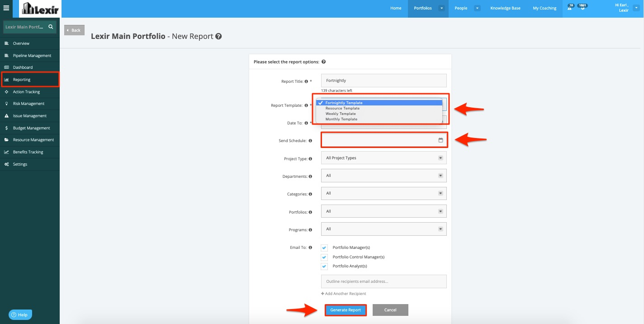The image size is (644, 324).
Task: Toggle the Portfolio Analyst(s) checkbox
Action: 324,266
